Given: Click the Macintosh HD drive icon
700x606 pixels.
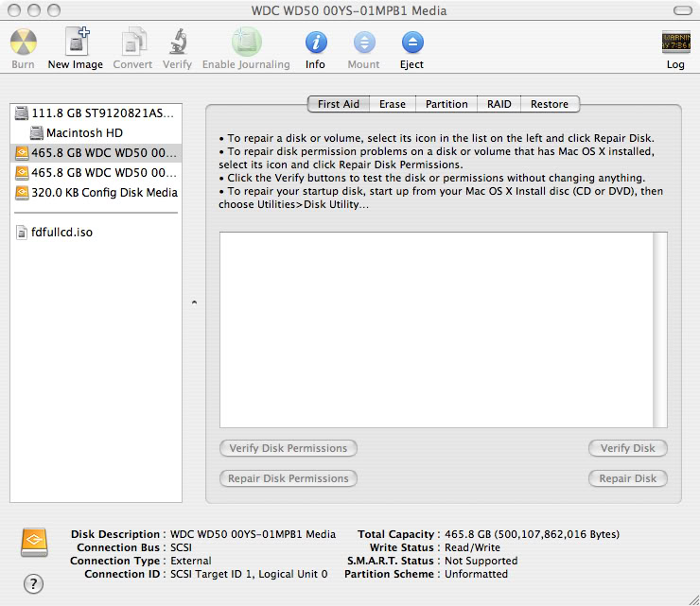Looking at the screenshot, I should (37, 133).
